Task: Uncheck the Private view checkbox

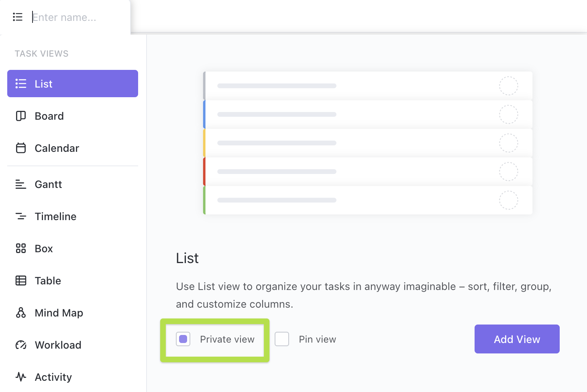Action: pyautogui.click(x=183, y=339)
